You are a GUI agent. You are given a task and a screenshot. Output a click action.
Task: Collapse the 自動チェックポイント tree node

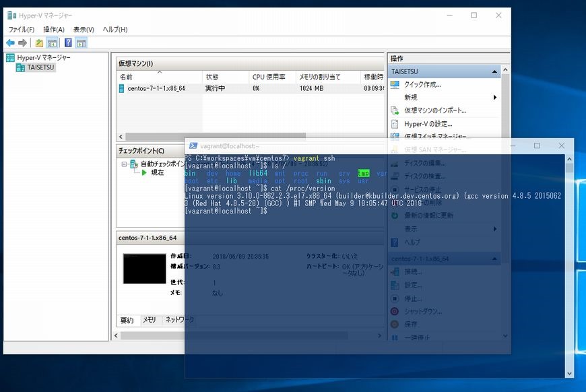click(125, 164)
